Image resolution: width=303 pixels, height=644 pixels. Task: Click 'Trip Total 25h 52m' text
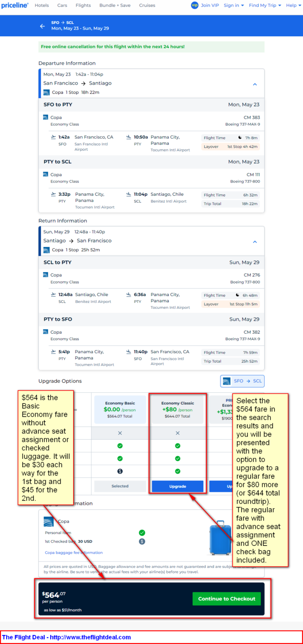(x=231, y=361)
